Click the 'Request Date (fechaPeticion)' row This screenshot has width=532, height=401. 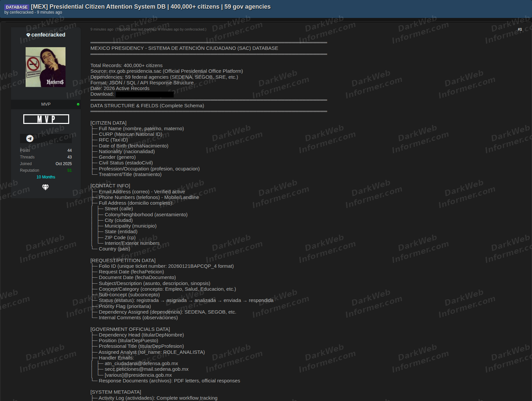point(131,272)
